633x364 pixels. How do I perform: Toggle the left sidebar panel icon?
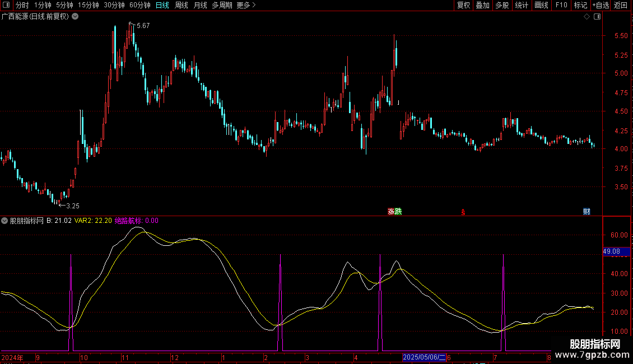6,5
